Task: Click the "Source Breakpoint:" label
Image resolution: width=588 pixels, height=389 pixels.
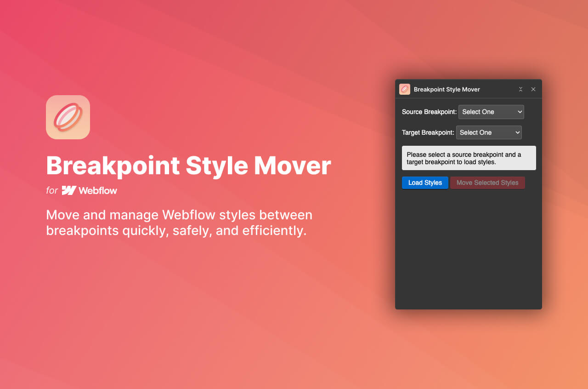Action: [429, 112]
